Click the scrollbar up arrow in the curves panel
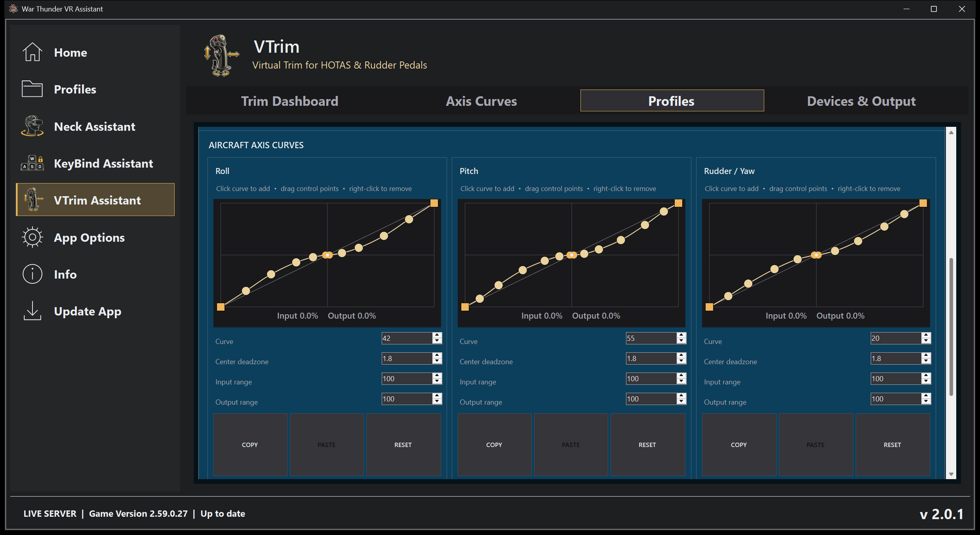Image resolution: width=980 pixels, height=535 pixels. pos(951,132)
